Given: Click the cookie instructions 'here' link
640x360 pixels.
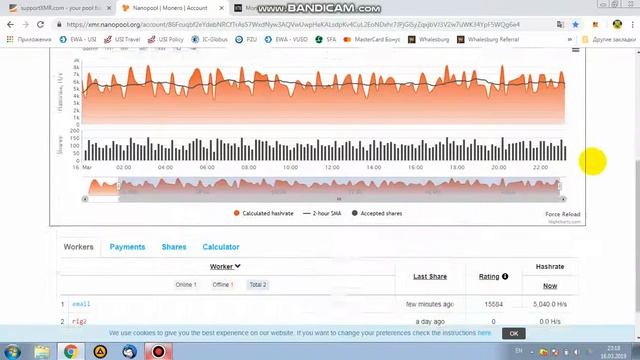Looking at the screenshot, I should point(484,333).
